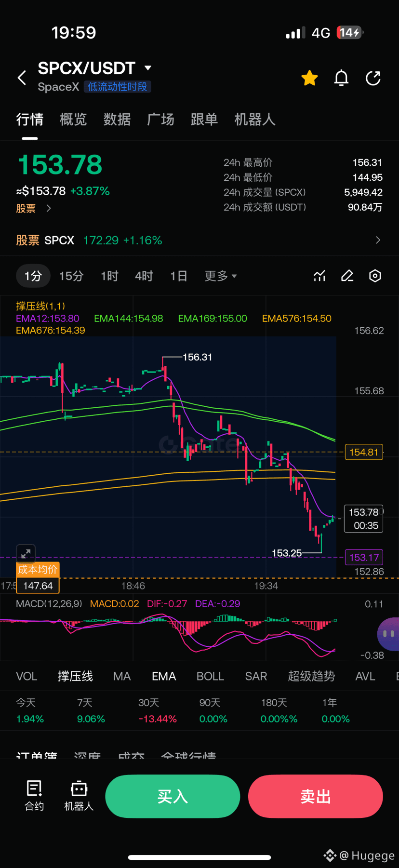Open chart settings hexagon icon
The height and width of the screenshot is (868, 399).
pos(375,276)
